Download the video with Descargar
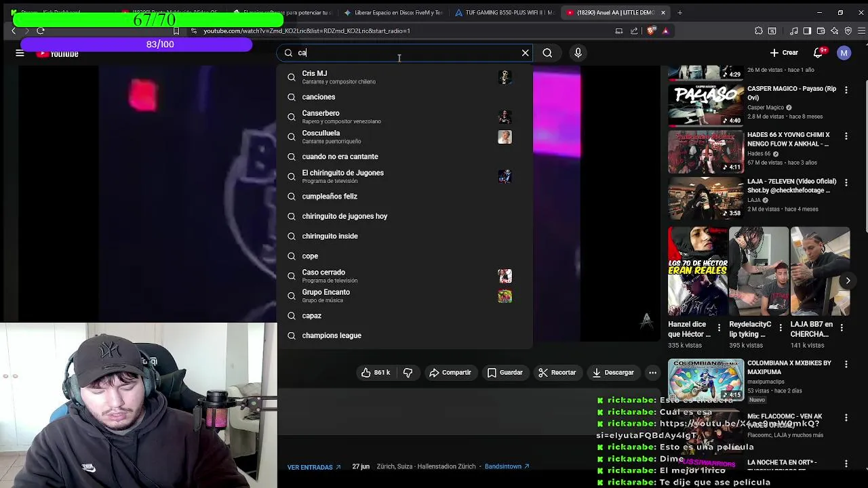 click(x=613, y=372)
